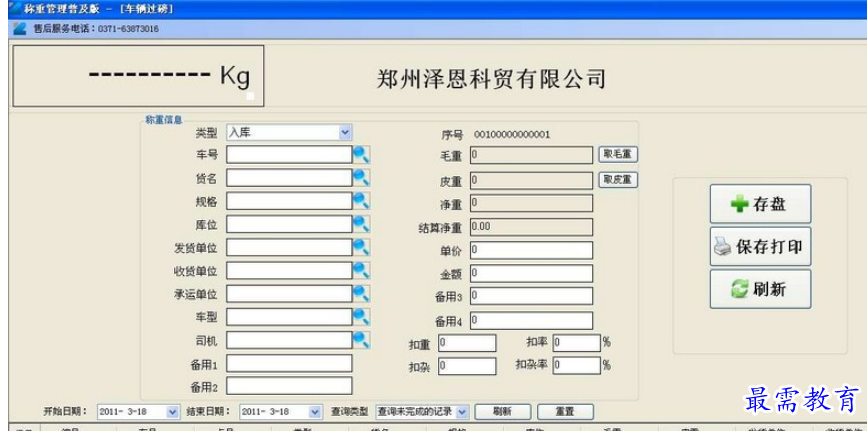Click the title bar application icon
This screenshot has width=867, height=431.
tap(15, 9)
